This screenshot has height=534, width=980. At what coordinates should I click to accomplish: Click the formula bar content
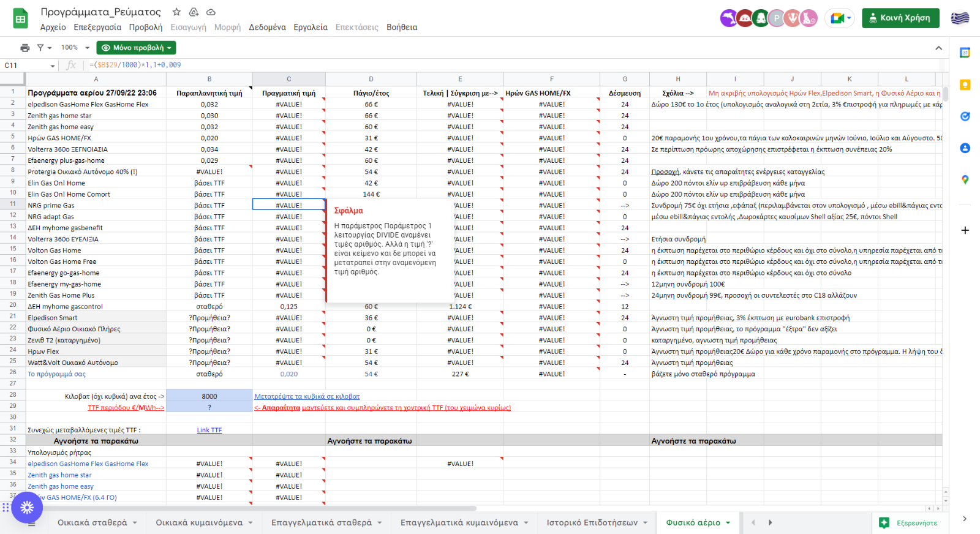pos(135,65)
